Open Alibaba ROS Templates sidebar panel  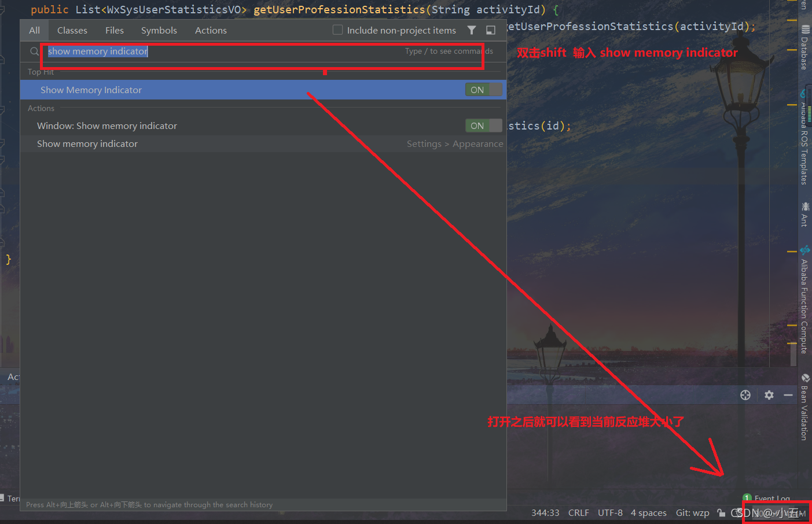pos(806,139)
